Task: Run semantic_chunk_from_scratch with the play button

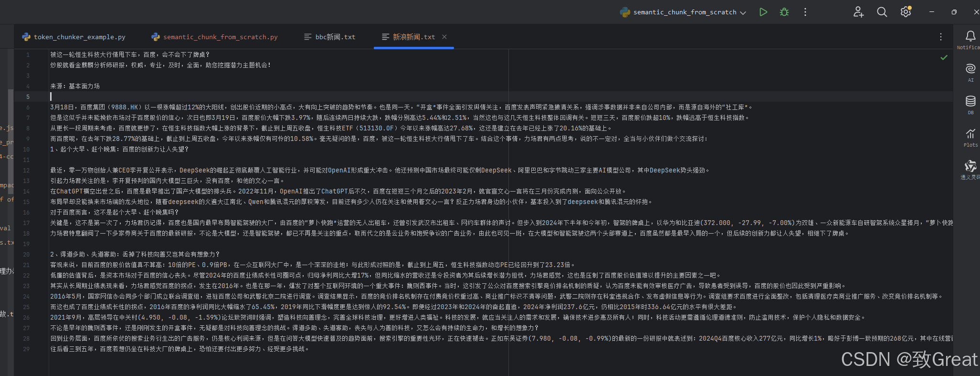Action: (763, 12)
